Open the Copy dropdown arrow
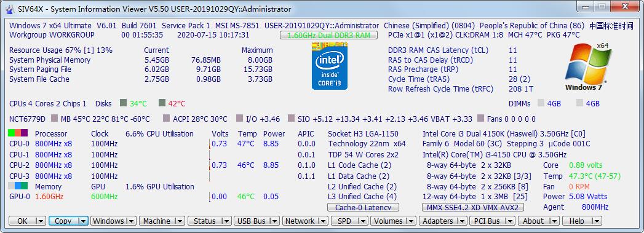The image size is (644, 233). pos(82,221)
